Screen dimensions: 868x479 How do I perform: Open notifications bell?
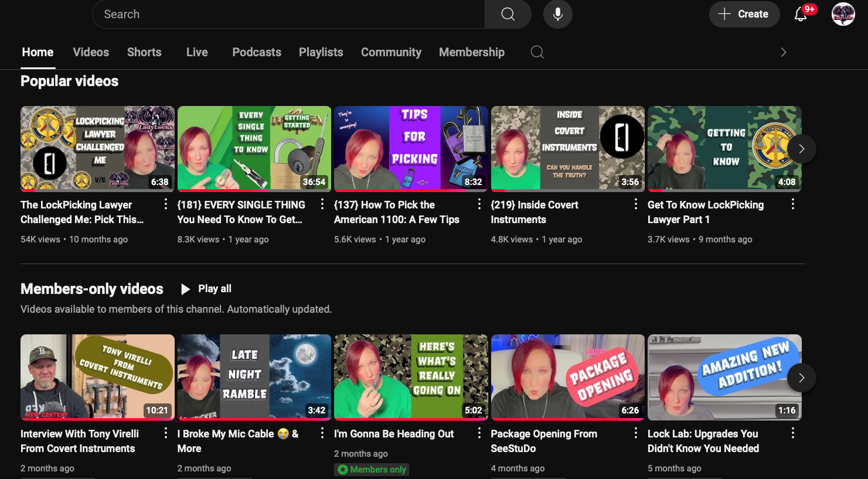(801, 14)
